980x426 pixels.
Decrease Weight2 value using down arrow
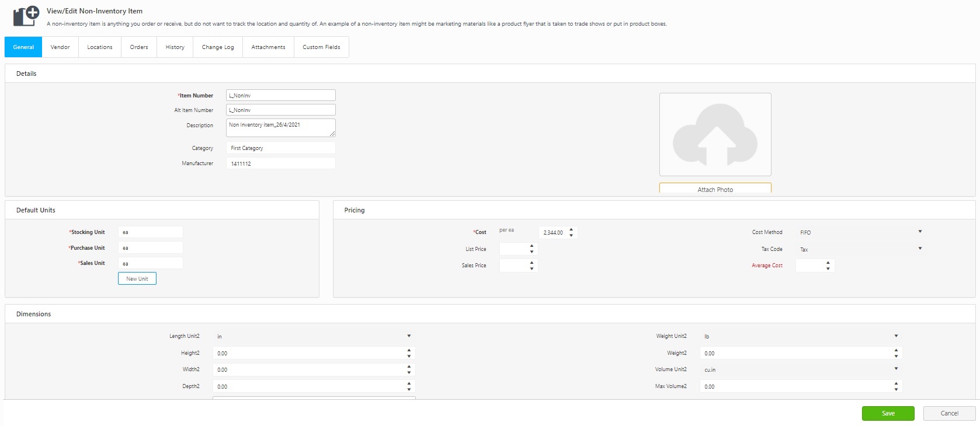coord(896,357)
